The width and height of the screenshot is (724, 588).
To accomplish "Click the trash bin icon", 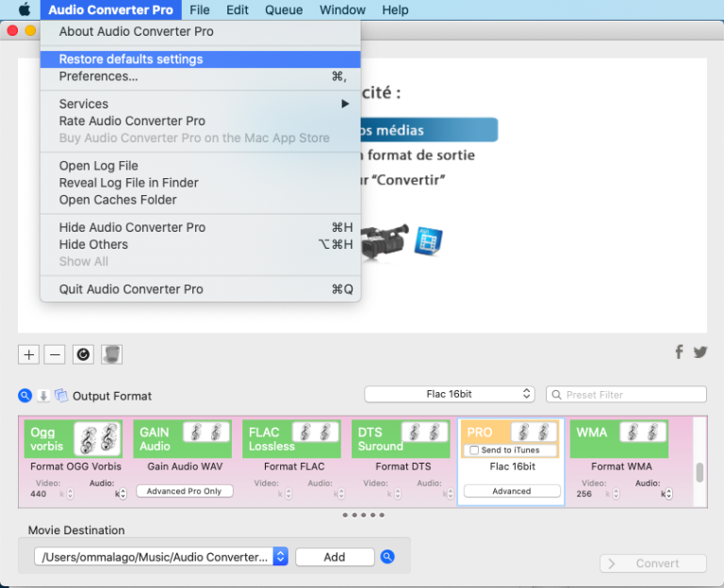I will pos(112,354).
